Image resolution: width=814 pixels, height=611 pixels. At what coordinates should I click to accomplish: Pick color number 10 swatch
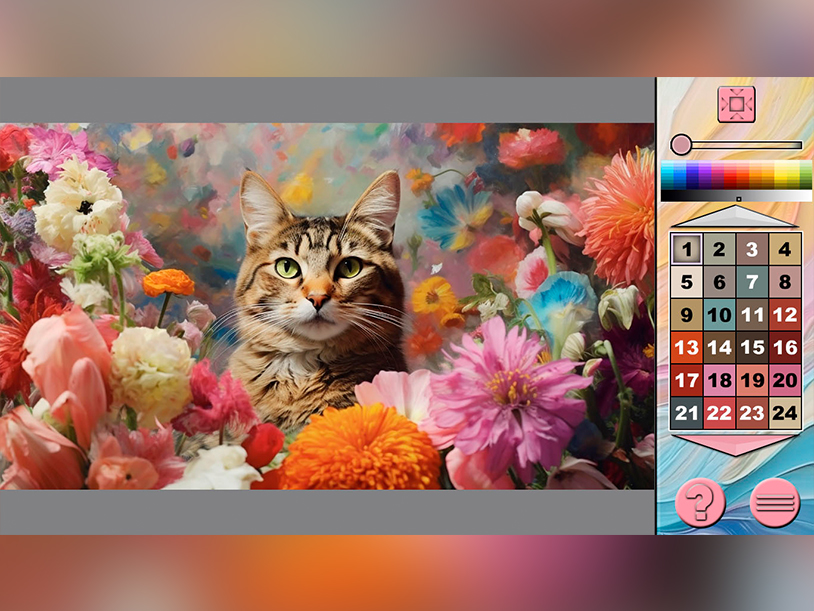(719, 315)
